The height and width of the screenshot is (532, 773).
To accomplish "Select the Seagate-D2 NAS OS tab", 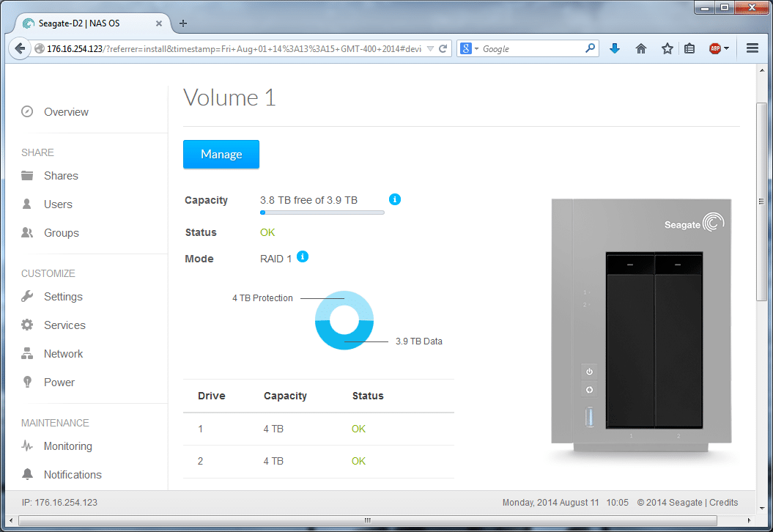I will coord(94,23).
